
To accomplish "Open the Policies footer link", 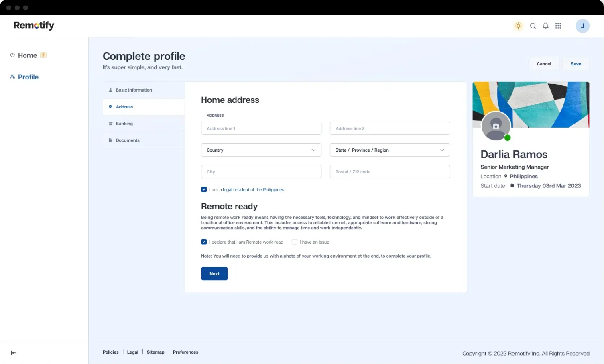I will (110, 352).
